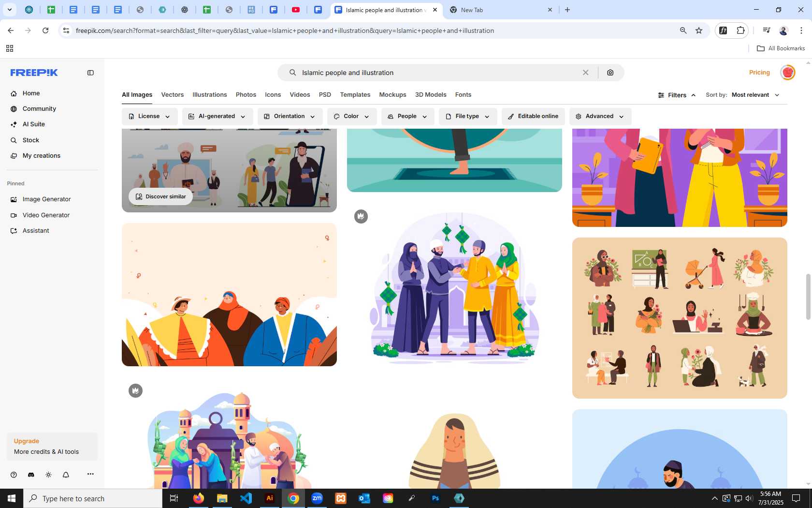The image size is (812, 508).
Task: Open the Chrome apps grid icon
Action: point(9,48)
